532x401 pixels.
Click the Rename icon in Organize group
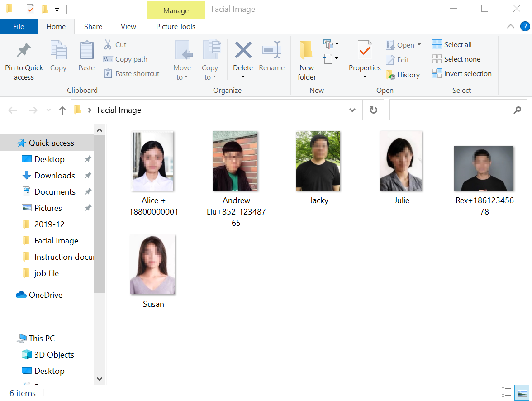(271, 50)
